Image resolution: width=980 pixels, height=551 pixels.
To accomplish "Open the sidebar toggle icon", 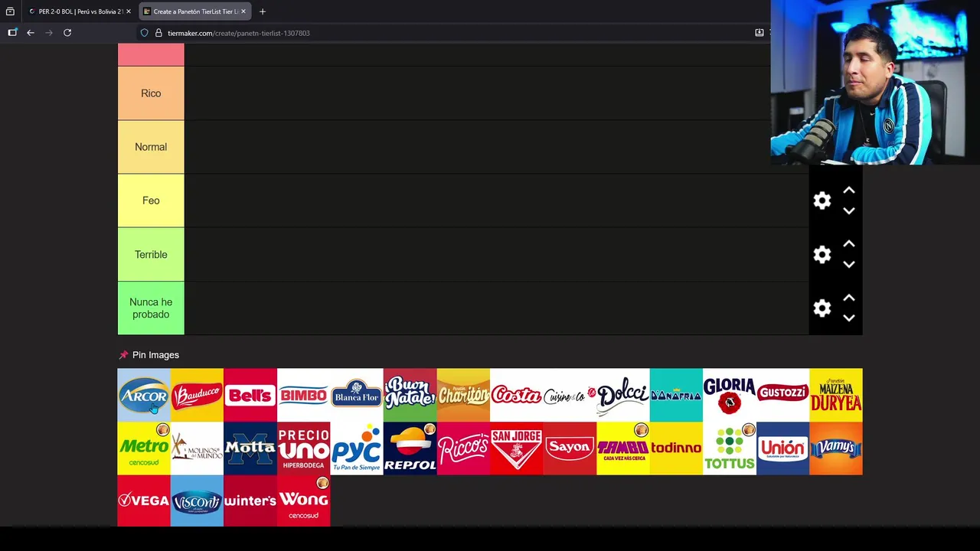I will (12, 33).
